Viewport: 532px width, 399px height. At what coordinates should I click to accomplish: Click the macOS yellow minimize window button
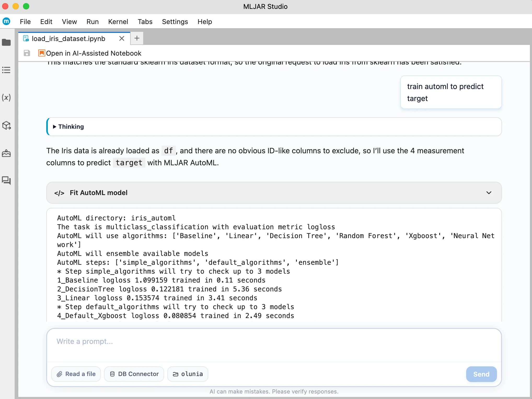pyautogui.click(x=16, y=6)
